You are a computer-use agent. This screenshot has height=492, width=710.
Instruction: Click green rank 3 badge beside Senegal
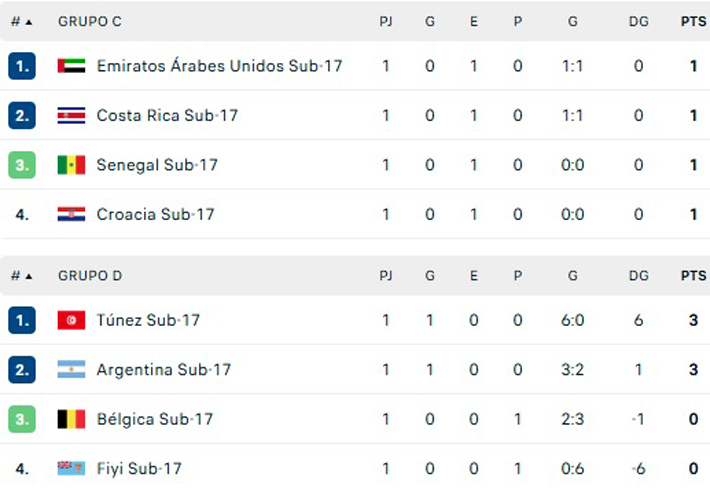[x=22, y=165]
